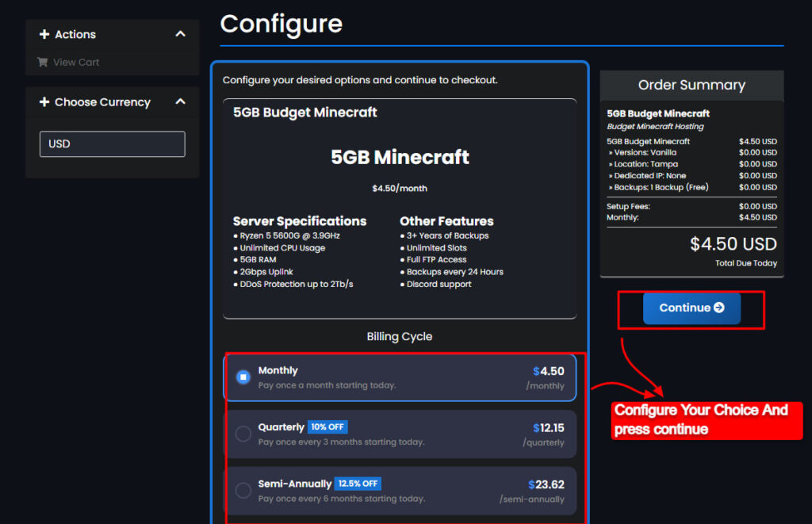Click the arrow icon inside the Continue button
Viewport: 812px width, 524px height.
pyautogui.click(x=718, y=308)
